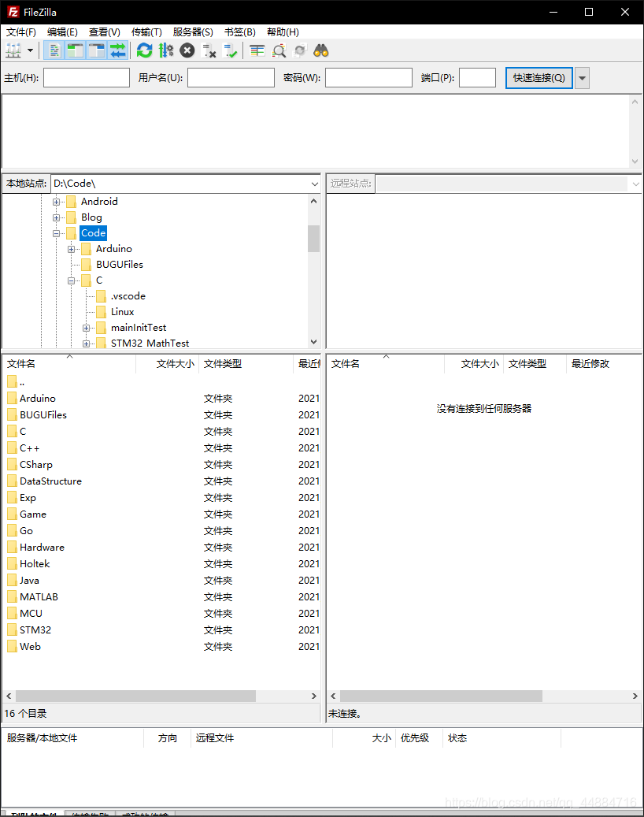Toggle the transfer queue display
644x817 pixels.
(x=118, y=50)
